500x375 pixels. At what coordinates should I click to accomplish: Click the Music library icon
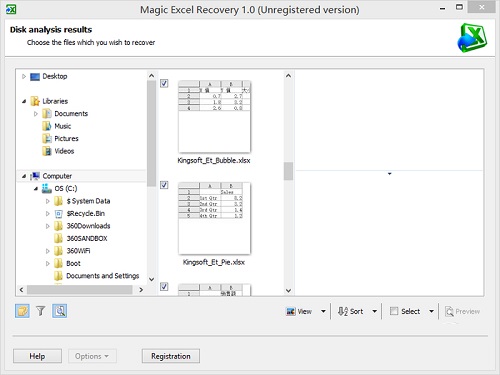point(47,126)
